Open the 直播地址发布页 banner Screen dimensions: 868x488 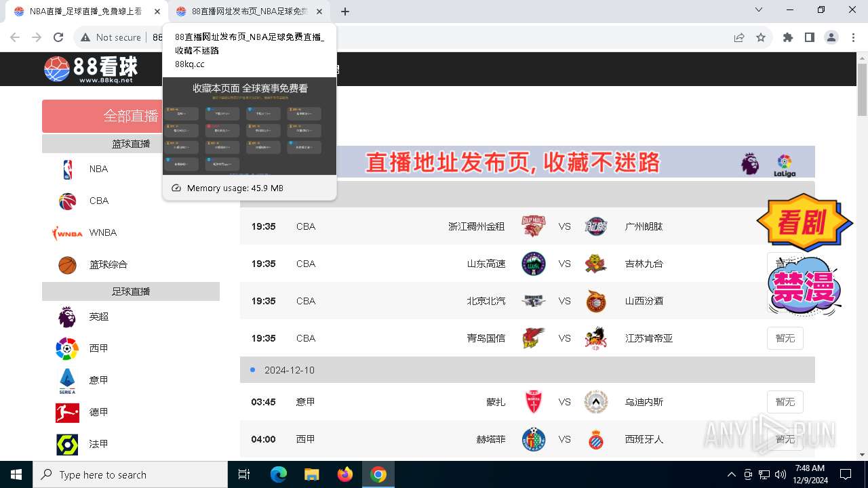point(528,162)
